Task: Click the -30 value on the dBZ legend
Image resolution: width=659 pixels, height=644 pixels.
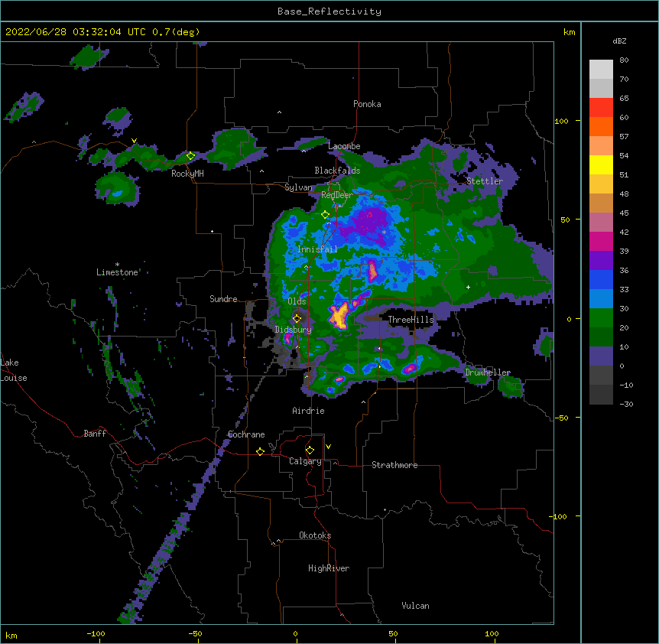Action: 626,404
